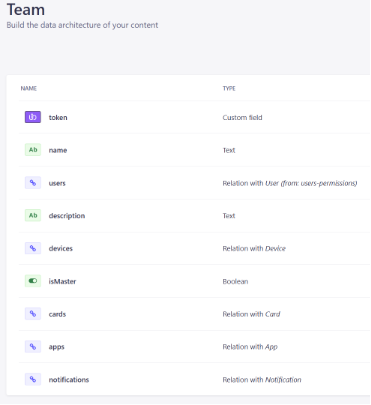Click the relation link icon beside devices
Image resolution: width=371 pixels, height=405 pixels.
[x=33, y=248]
